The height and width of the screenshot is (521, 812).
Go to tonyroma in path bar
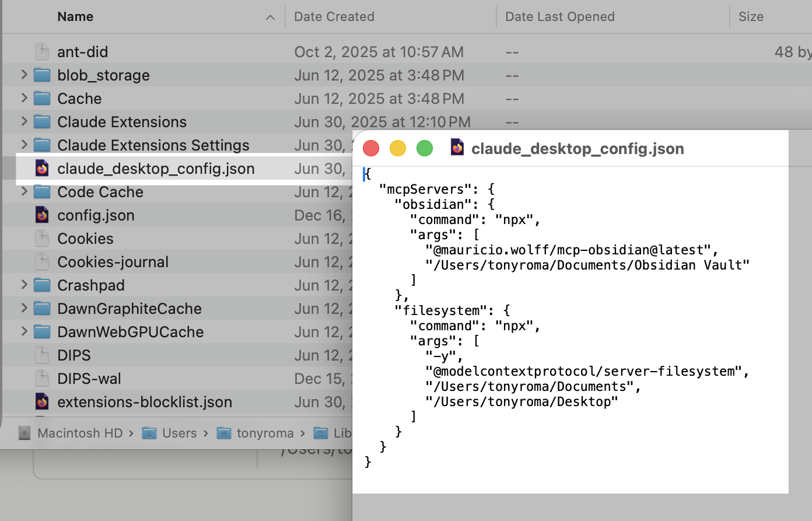[x=265, y=433]
